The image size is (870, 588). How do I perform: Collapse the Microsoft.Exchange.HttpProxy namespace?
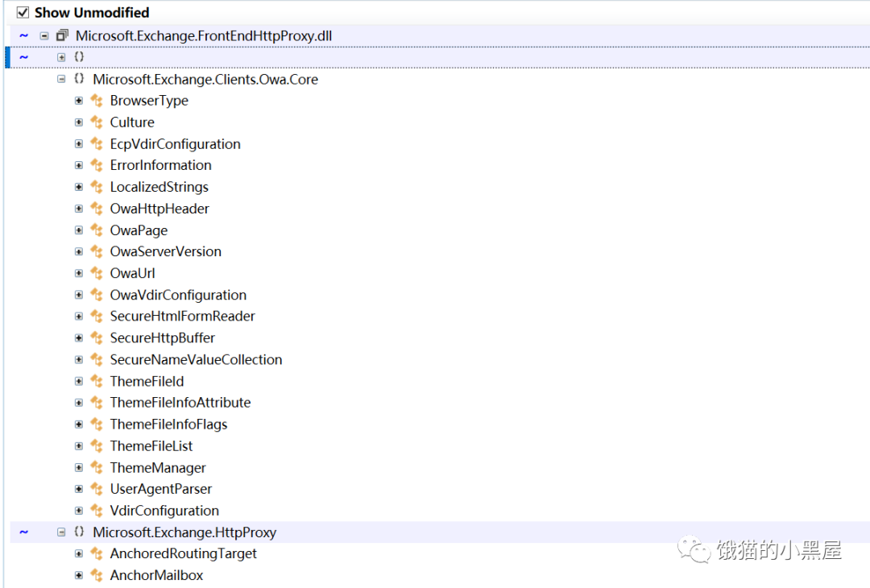point(61,532)
